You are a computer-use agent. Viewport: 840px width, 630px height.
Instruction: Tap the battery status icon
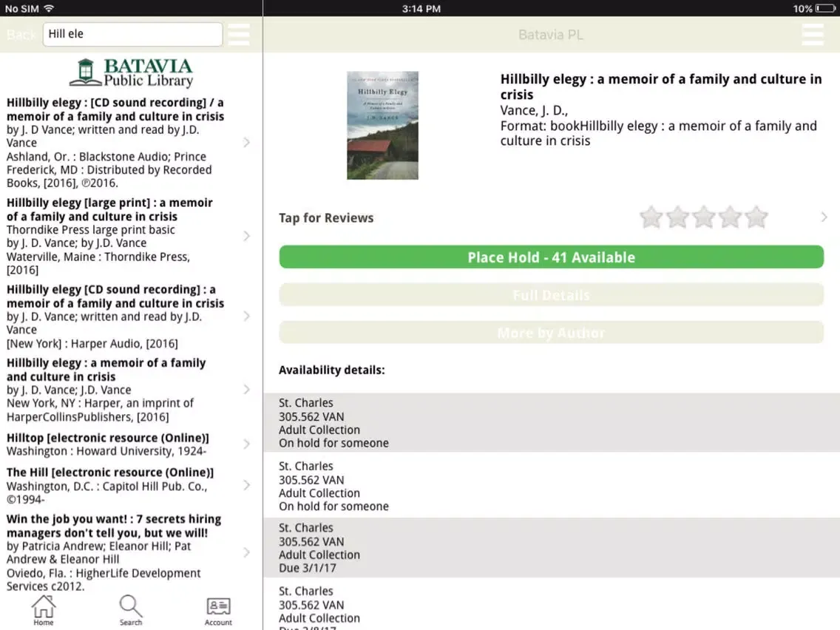click(825, 9)
